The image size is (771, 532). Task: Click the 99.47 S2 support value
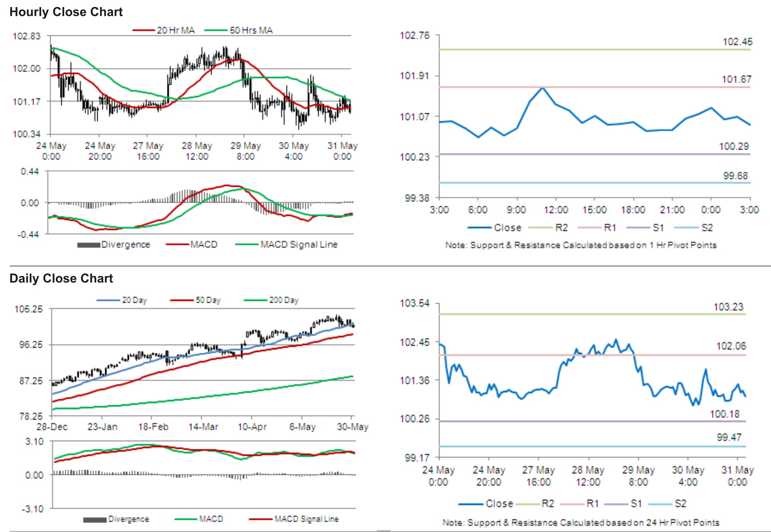pyautogui.click(x=729, y=437)
